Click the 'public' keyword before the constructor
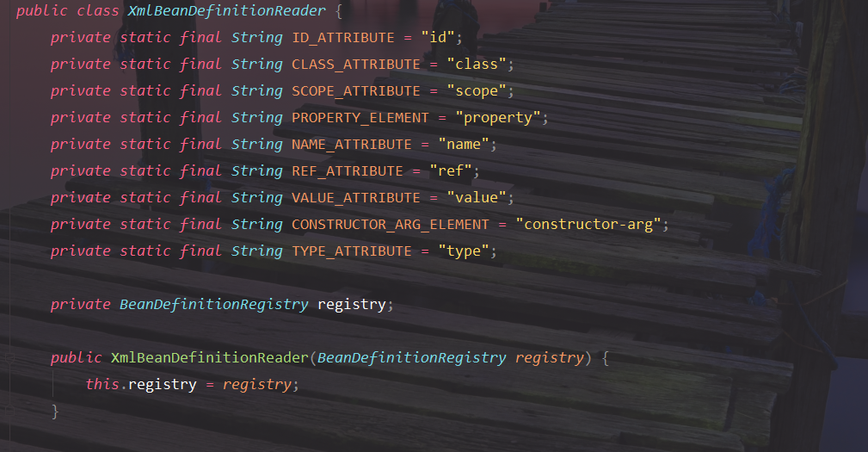Viewport: 868px width, 452px height. click(x=77, y=357)
